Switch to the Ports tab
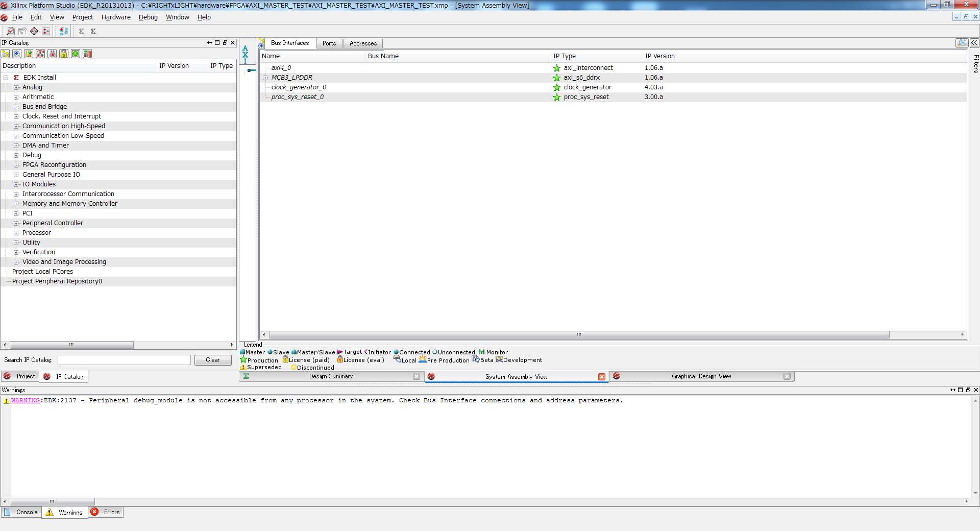Image resolution: width=980 pixels, height=531 pixels. [x=329, y=43]
